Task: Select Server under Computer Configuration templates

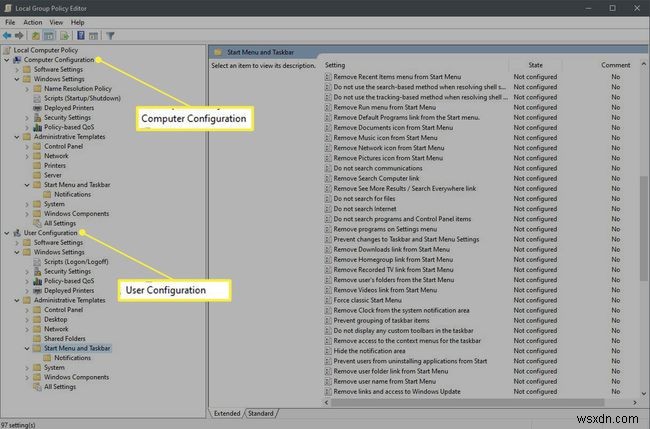Action: (53, 175)
